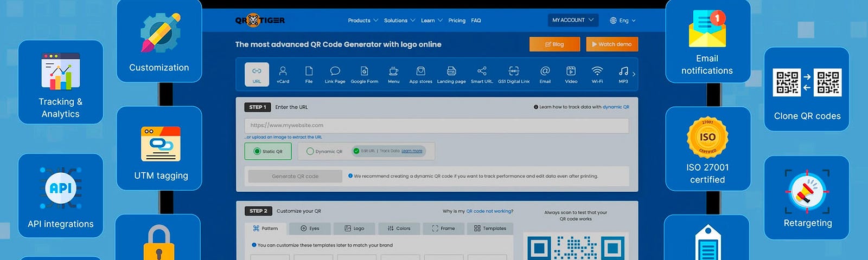Expand the Learn menu
Image resolution: width=868 pixels, height=260 pixels.
tap(432, 21)
